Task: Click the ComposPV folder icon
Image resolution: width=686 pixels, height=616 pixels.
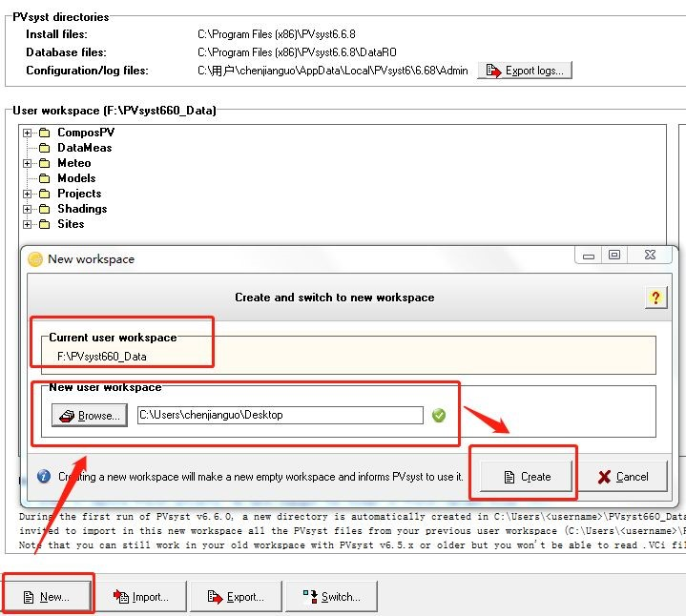Action: pos(45,133)
